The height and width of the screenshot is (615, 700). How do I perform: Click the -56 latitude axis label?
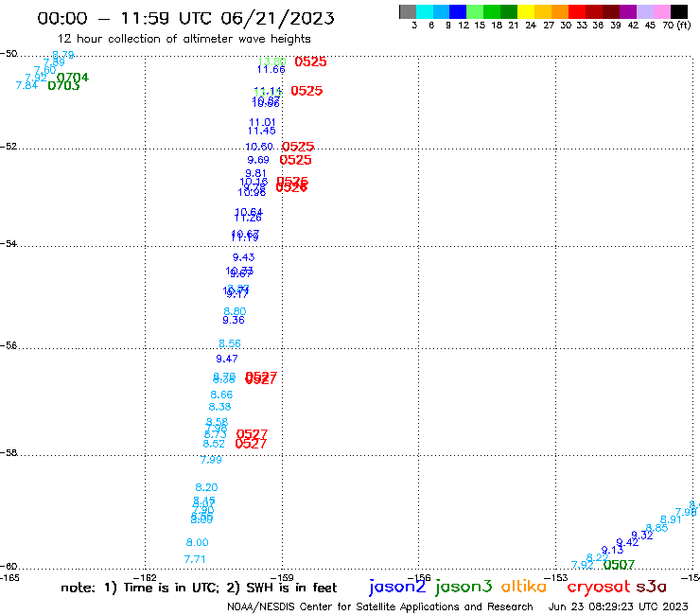pos(8,345)
